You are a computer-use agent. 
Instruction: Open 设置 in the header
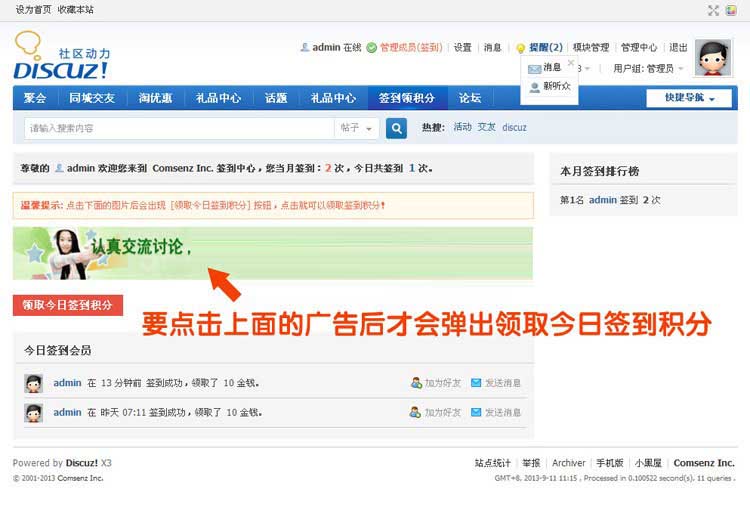coord(463,48)
